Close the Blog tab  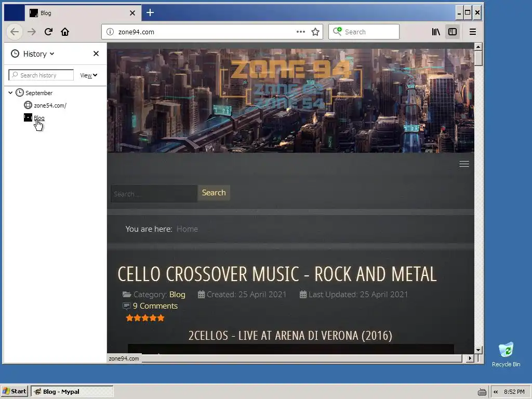click(x=132, y=13)
